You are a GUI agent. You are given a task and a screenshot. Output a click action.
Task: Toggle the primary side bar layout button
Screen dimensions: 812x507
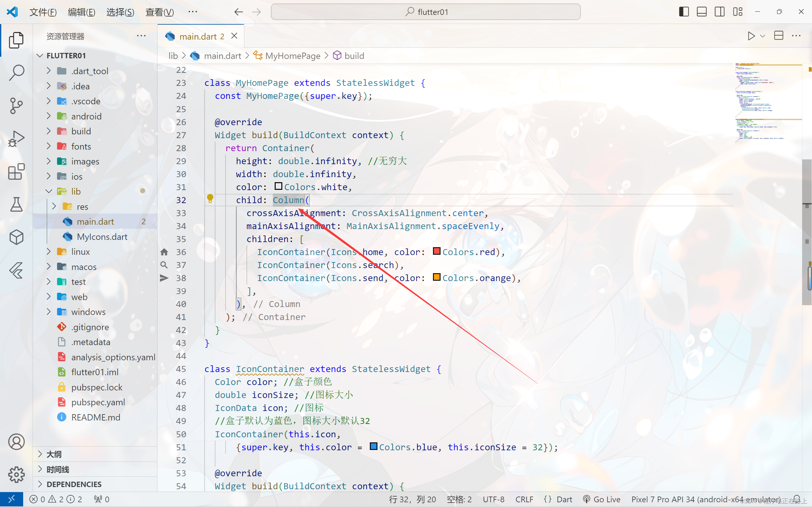[x=684, y=12]
